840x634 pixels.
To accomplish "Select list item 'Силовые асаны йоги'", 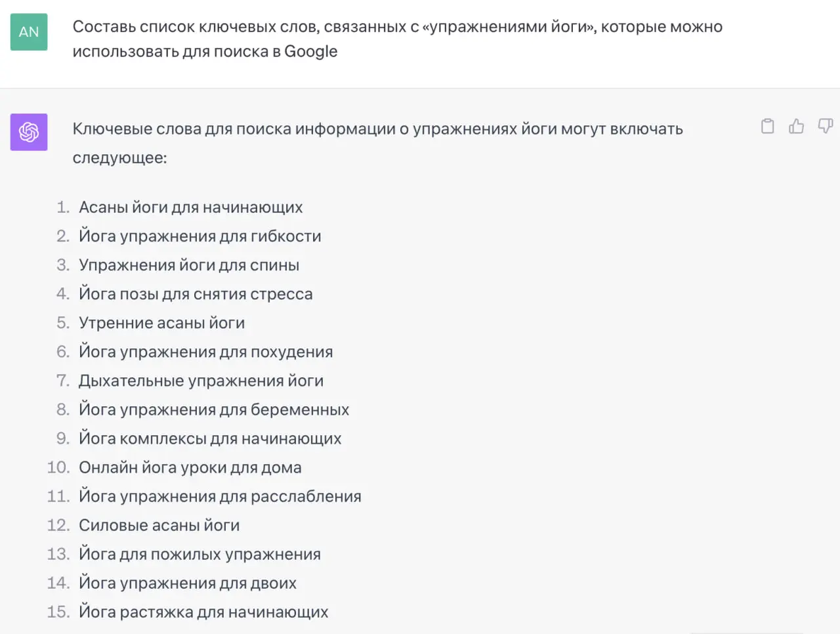I will point(159,525).
